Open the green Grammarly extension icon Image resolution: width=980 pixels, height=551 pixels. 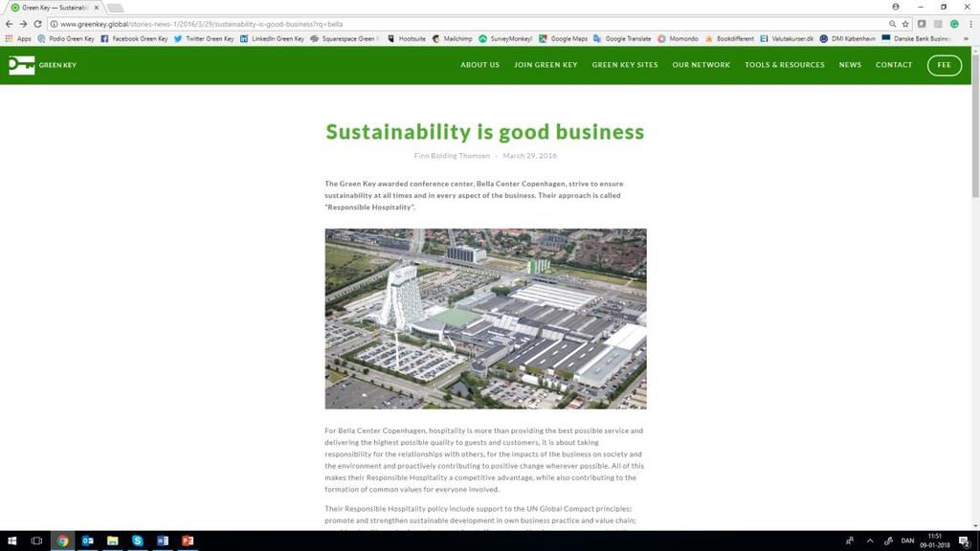[x=954, y=24]
